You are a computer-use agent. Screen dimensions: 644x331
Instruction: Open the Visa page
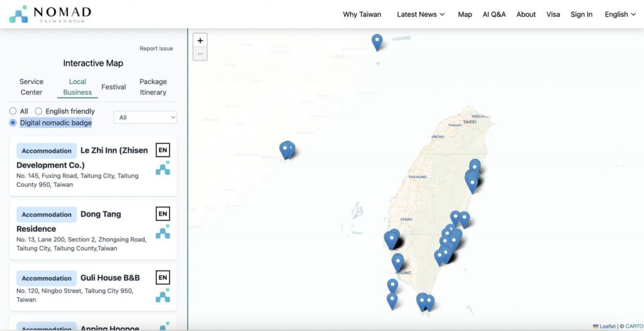tap(553, 14)
